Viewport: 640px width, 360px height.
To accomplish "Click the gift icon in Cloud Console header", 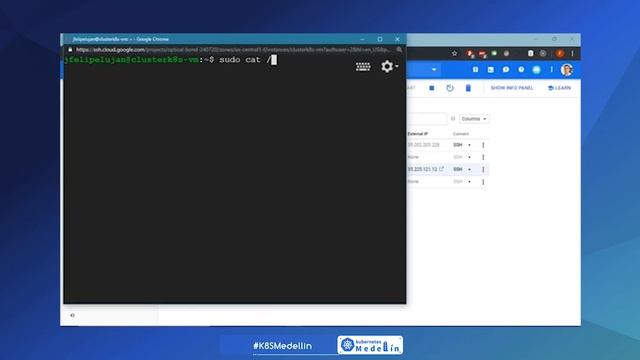I will click(476, 70).
